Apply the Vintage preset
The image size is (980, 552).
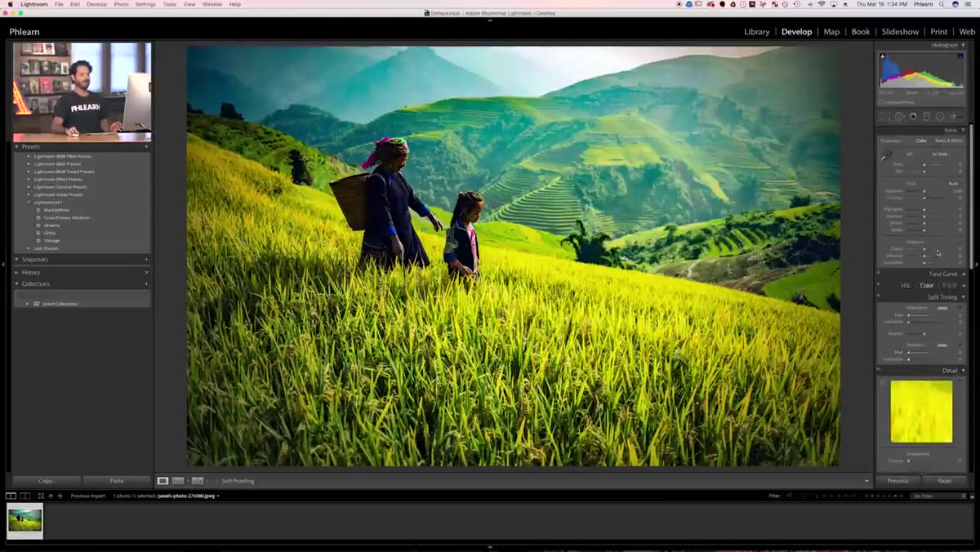click(51, 241)
